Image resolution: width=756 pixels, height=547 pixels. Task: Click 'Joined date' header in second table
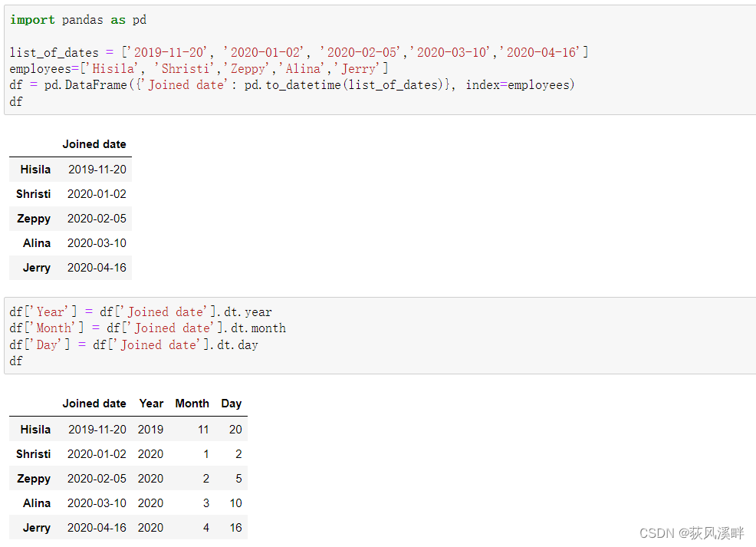94,404
